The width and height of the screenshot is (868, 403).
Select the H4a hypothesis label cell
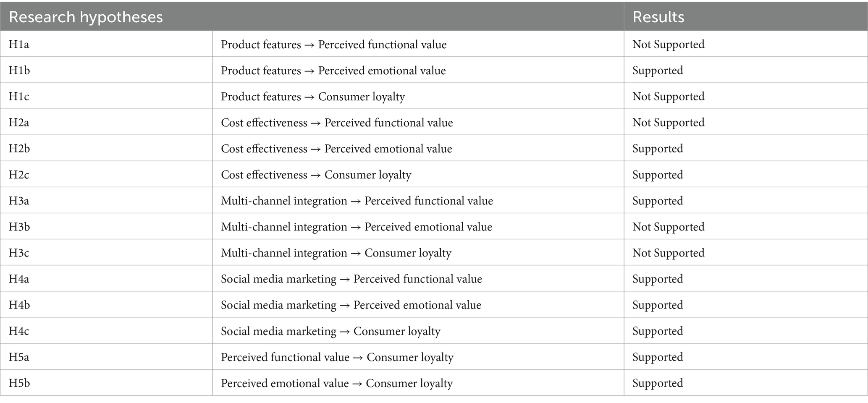pyautogui.click(x=106, y=279)
